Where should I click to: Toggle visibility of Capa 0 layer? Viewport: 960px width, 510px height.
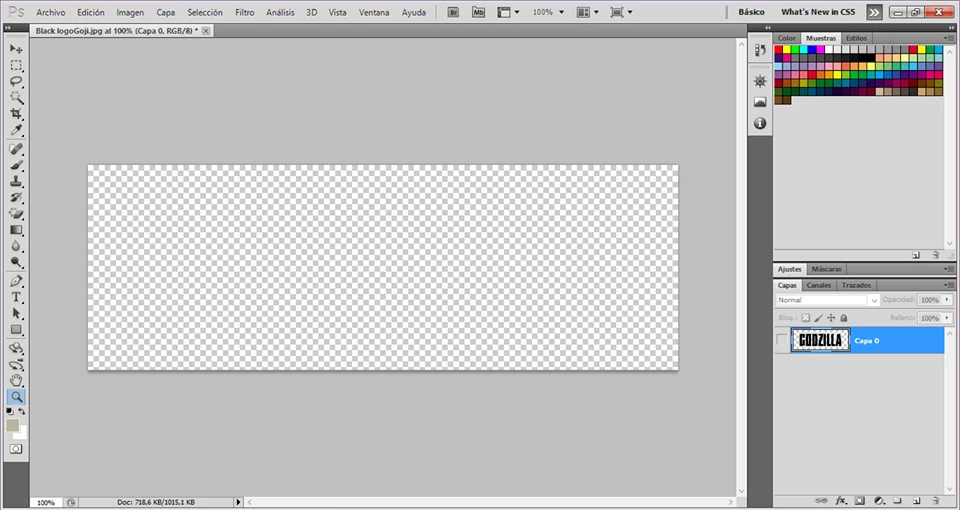point(781,340)
